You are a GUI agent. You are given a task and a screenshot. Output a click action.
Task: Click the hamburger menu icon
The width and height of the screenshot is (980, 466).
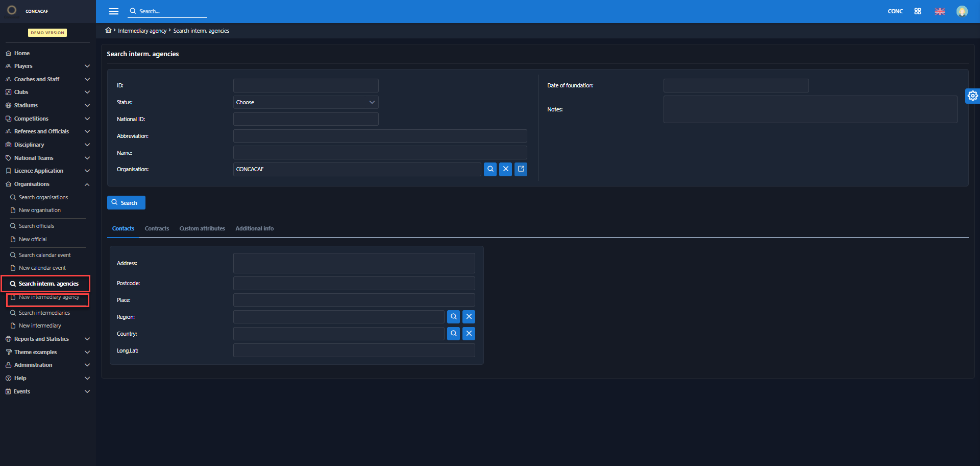click(x=113, y=11)
